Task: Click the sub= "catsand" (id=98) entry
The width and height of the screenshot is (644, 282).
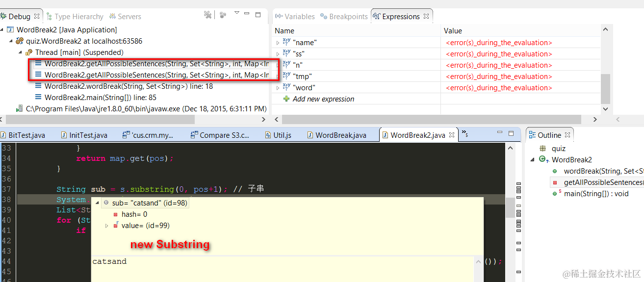Action: pos(149,203)
